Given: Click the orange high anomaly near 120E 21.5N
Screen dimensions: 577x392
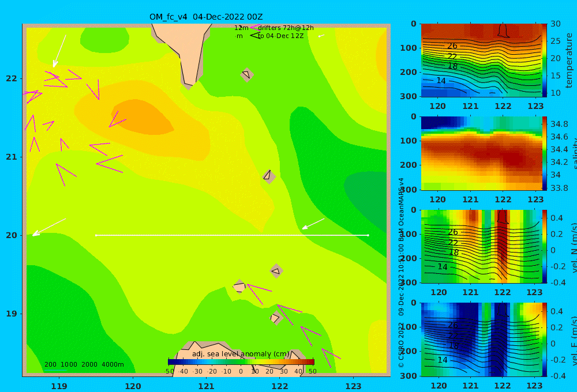Looking at the screenshot, I should coord(143,116).
